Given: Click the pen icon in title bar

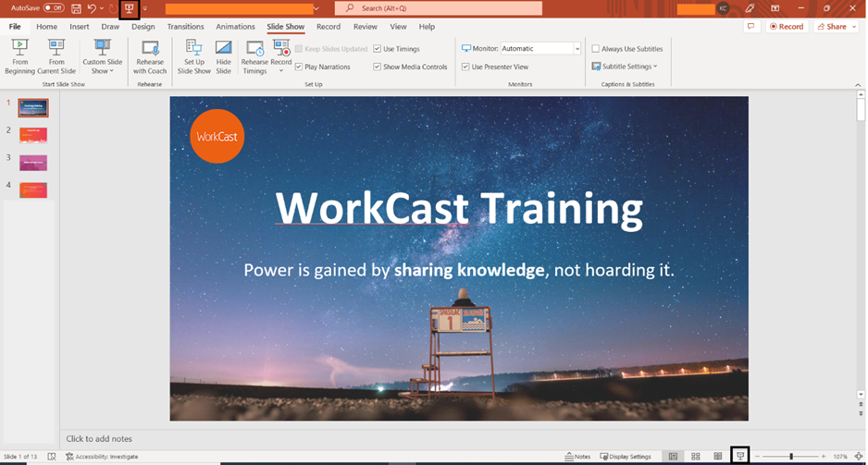Looking at the screenshot, I should tap(750, 8).
